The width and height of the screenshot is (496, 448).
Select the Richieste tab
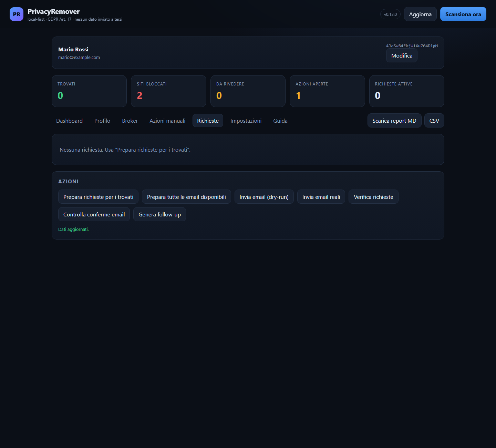point(208,121)
